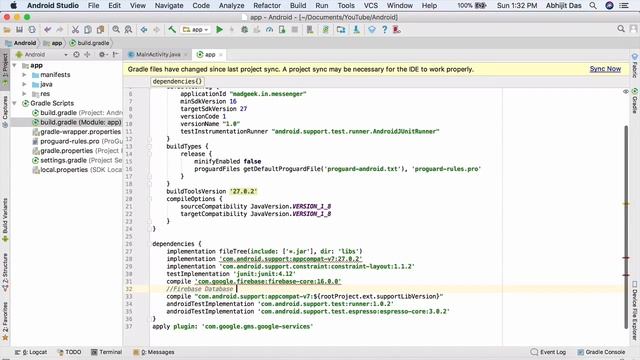Click the Attach debugger to process icon

[282, 29]
